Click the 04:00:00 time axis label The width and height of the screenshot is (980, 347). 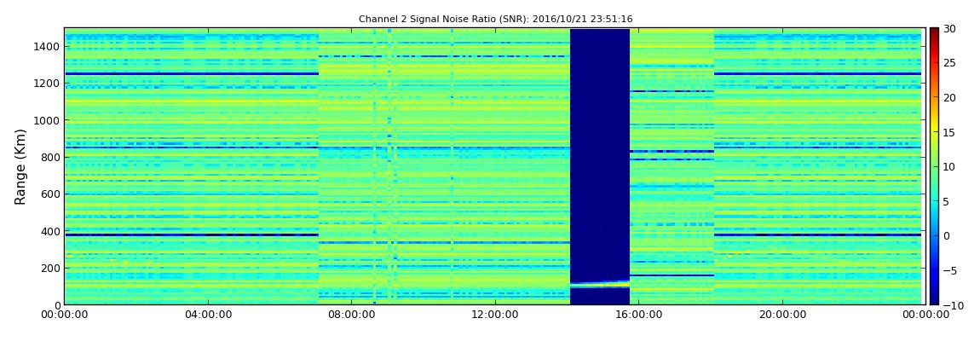tap(207, 315)
